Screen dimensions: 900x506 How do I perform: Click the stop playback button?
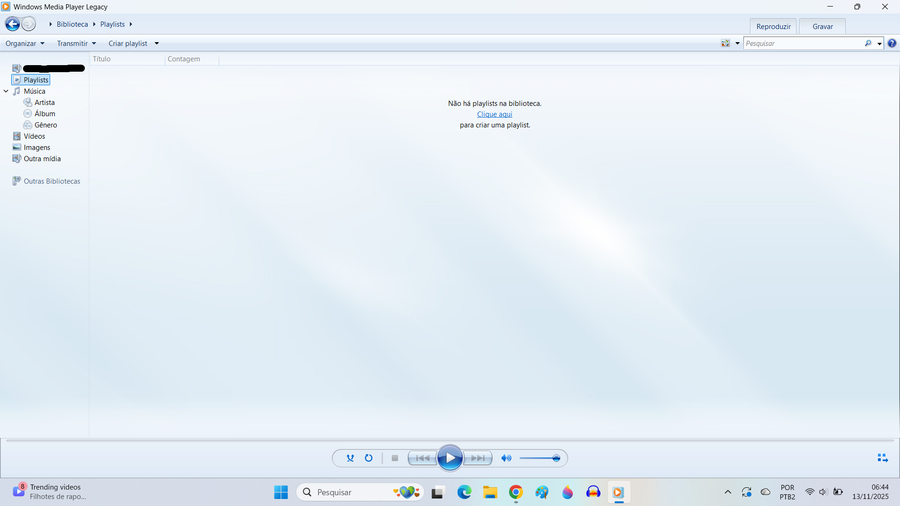[x=395, y=458]
